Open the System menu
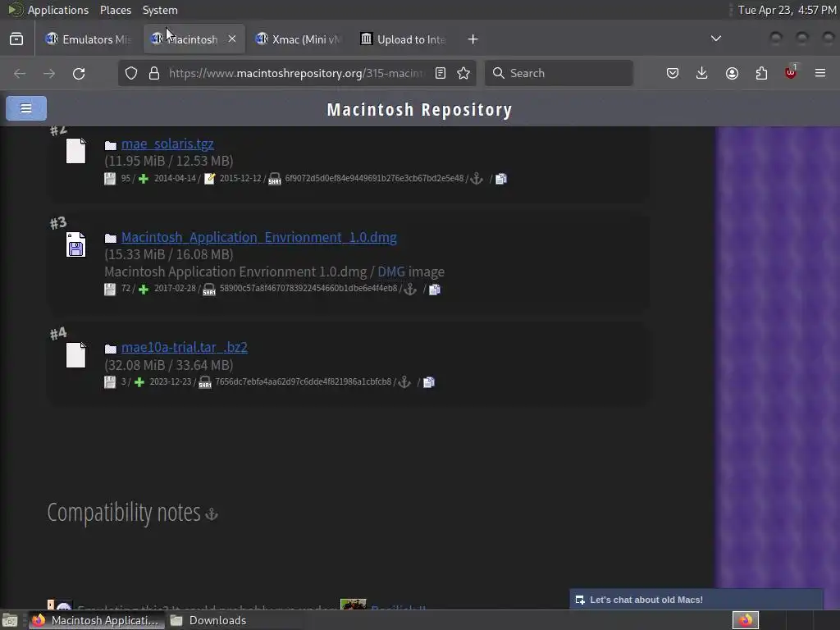Screen dimensions: 840x630 point(160,10)
